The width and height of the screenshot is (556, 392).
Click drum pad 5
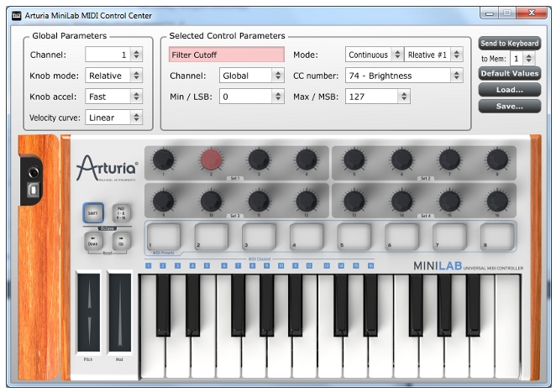click(354, 236)
